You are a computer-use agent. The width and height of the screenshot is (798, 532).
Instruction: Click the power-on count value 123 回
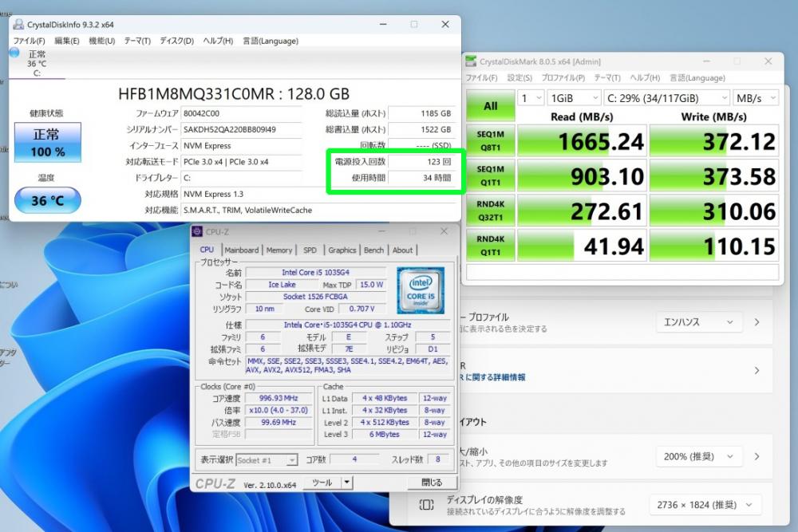(421, 162)
